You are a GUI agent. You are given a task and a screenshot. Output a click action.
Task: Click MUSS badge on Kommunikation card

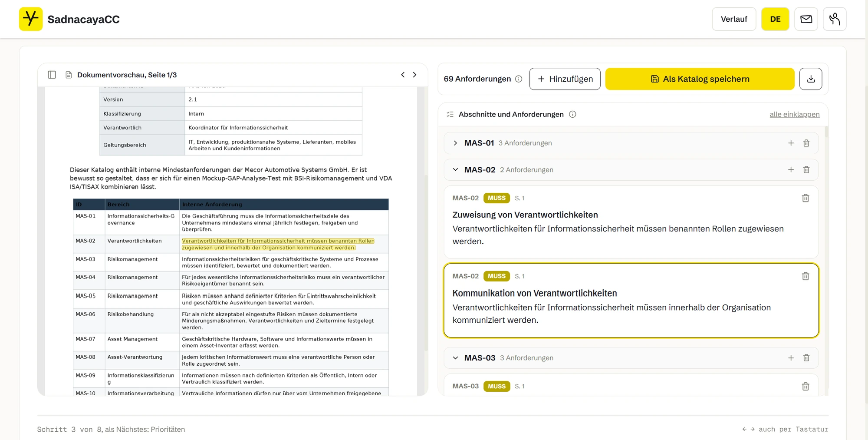pyautogui.click(x=496, y=276)
